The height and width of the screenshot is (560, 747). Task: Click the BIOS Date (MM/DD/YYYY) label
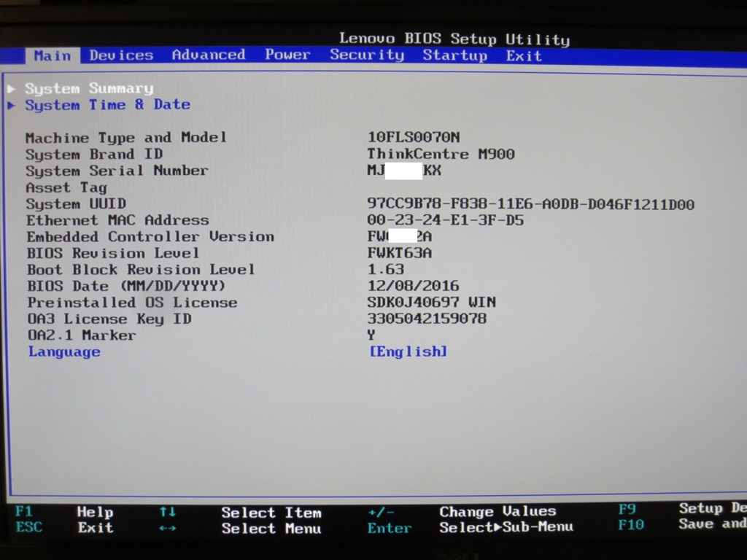coord(126,286)
